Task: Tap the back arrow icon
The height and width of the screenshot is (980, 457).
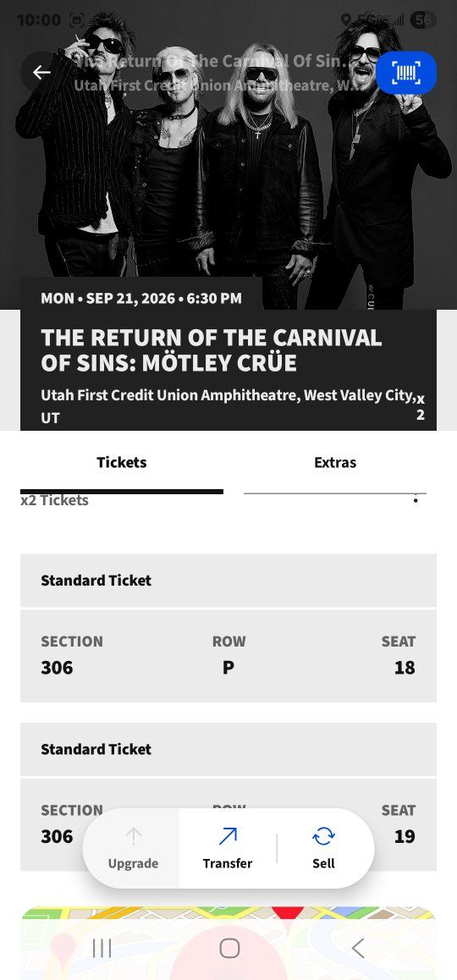Action: [41, 73]
